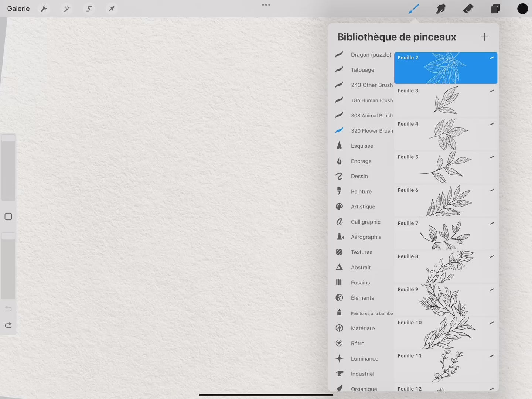The height and width of the screenshot is (399, 532).
Task: Add a new brush with plus
Action: pos(484,37)
